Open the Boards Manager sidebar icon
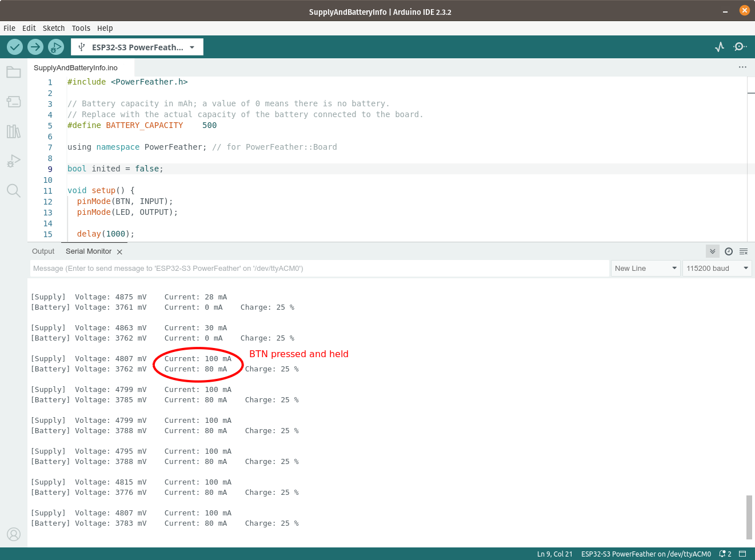 point(14,102)
